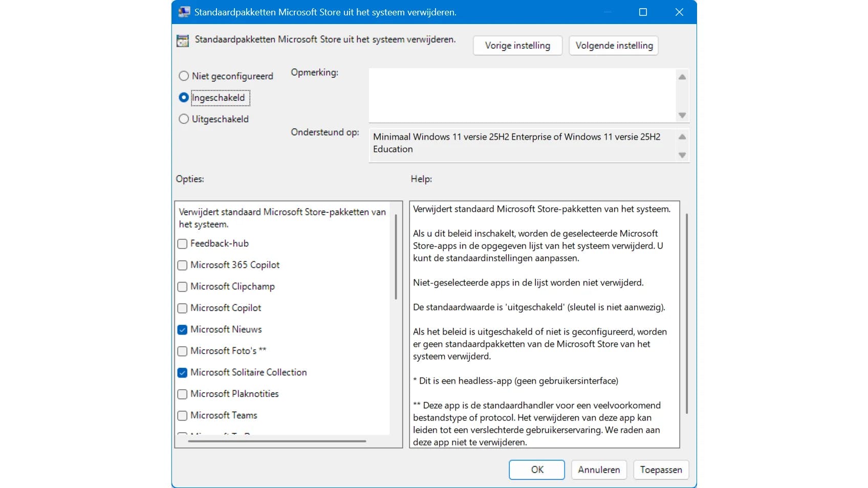868x488 pixels.
Task: Check the Microsoft Plaknotities checkbox
Action: (182, 394)
